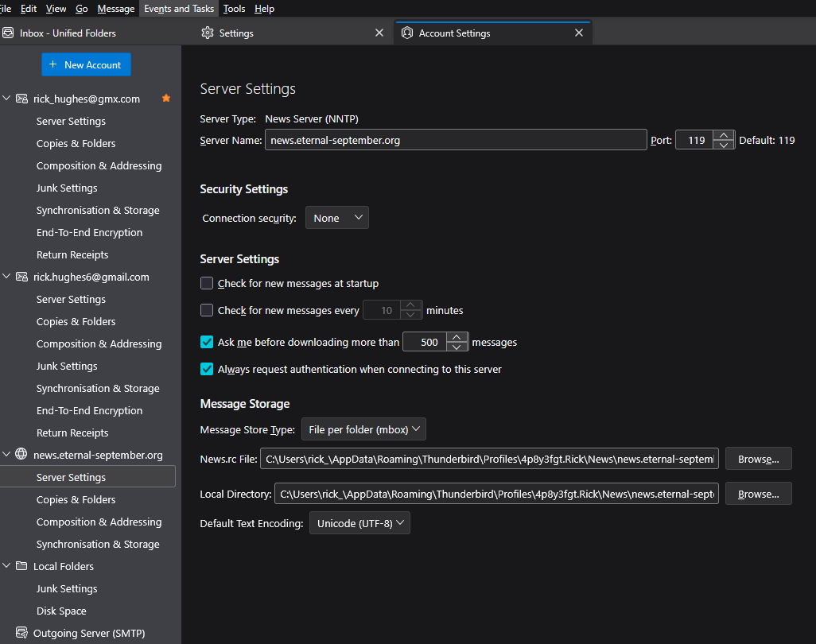Click the Outgoing Server SMTP icon
This screenshot has height=644, width=816.
click(21, 633)
